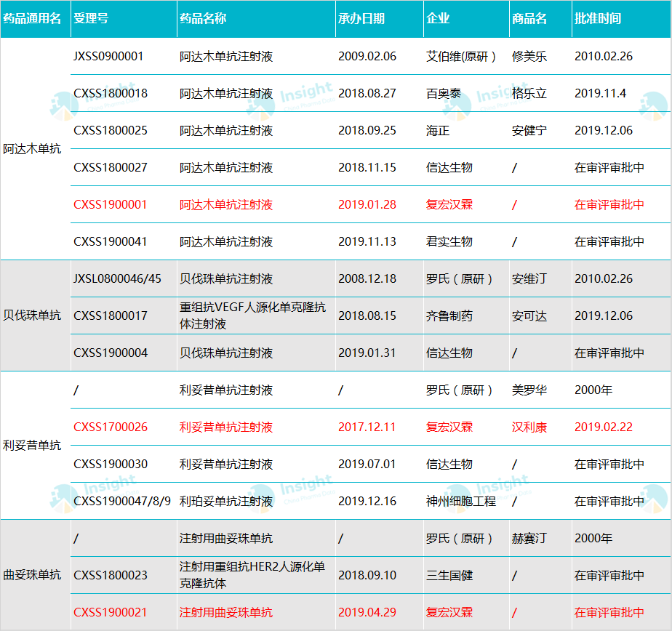Viewport: 672px width, 631px height.
Task: Click acceptance number CXSS1800027
Action: 111,167
